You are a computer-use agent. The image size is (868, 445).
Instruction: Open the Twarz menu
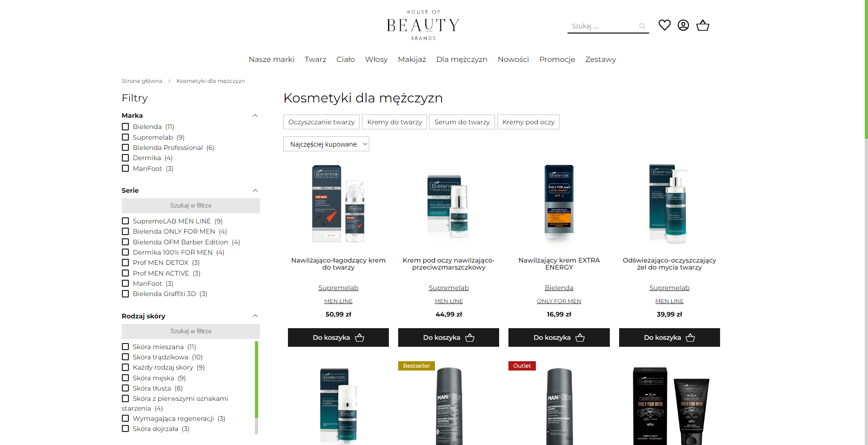click(315, 59)
